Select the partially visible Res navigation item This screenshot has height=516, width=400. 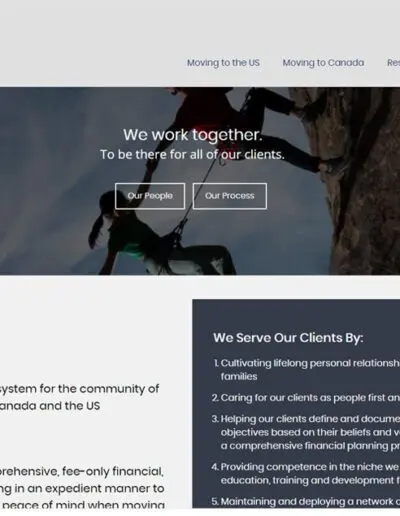[x=393, y=63]
